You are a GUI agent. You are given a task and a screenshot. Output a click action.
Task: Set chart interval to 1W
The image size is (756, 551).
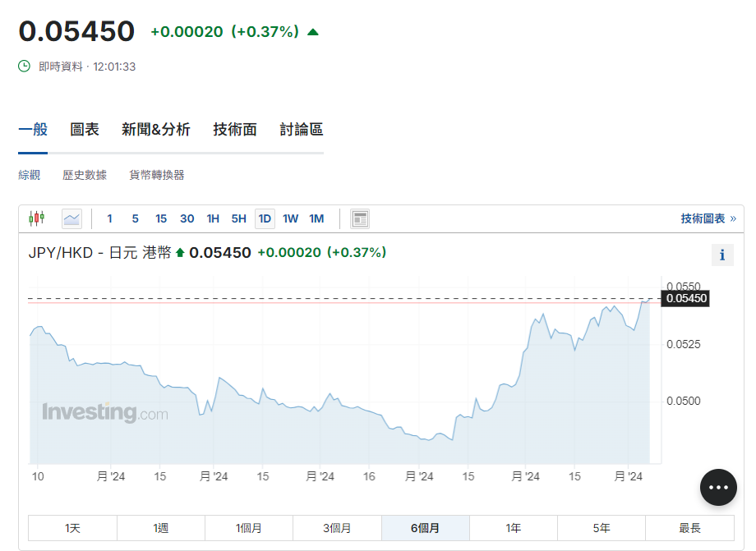(290, 218)
